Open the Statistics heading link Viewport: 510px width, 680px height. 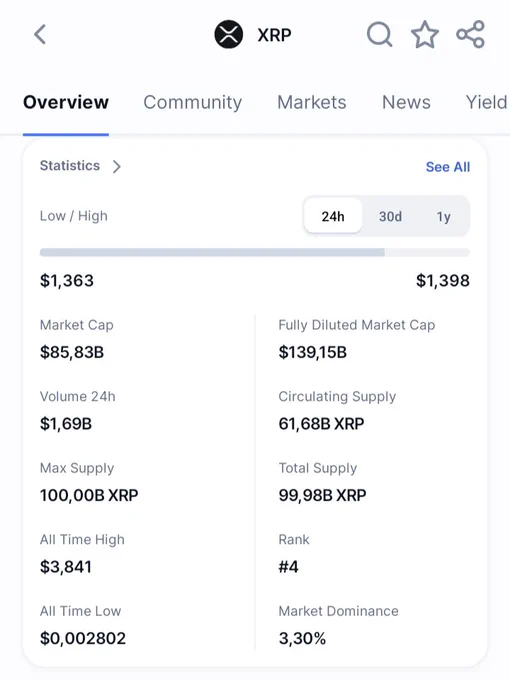70,166
